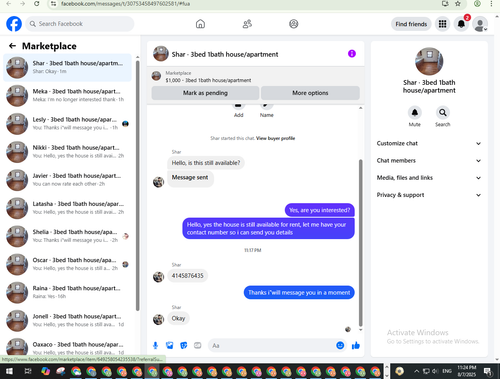Open the Friends icon in top navigation
Screen dimensions: 500x379
247,24
